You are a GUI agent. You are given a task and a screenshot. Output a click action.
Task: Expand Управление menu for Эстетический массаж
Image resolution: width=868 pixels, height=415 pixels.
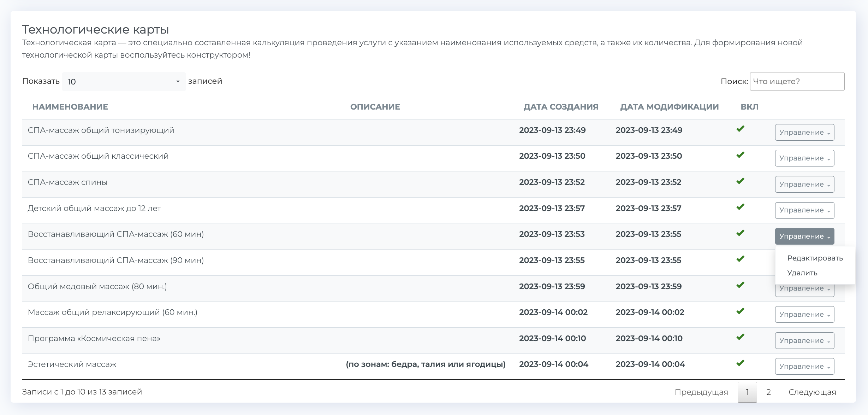(x=804, y=366)
